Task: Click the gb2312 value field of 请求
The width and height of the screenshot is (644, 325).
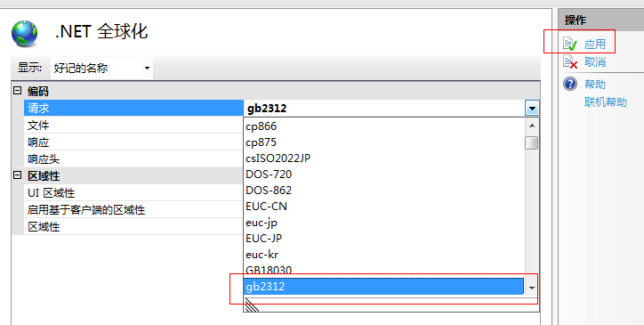Action: coord(385,109)
